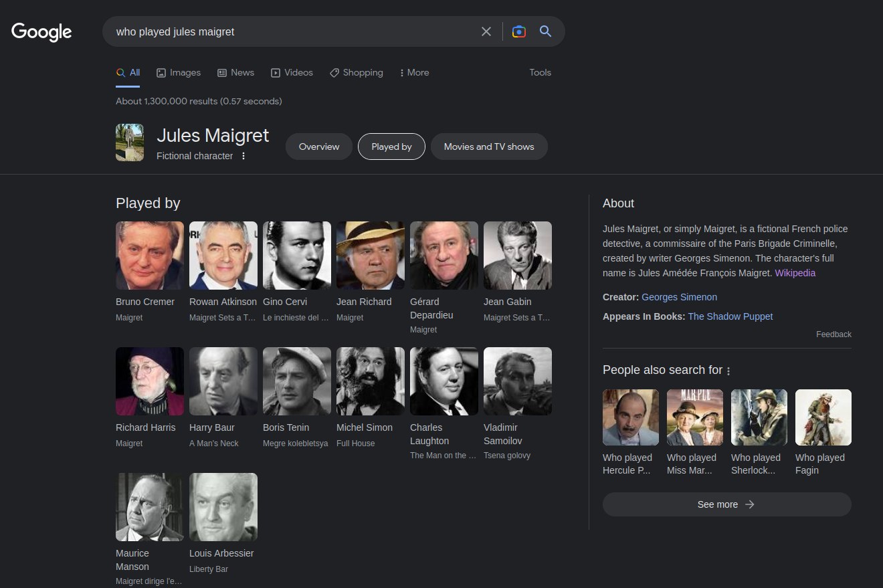Click the Rowan Atkinson name text
The image size is (883, 588).
(223, 302)
